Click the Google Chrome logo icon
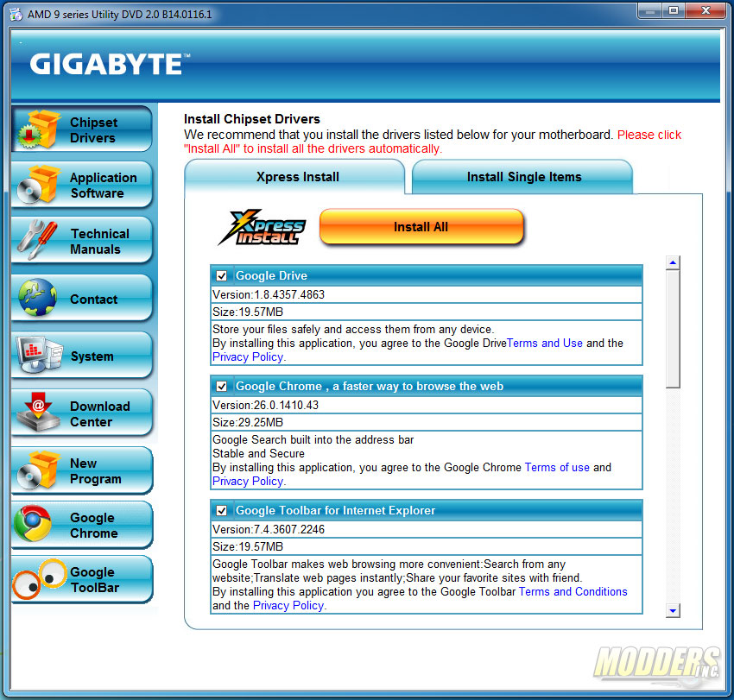 (33, 524)
